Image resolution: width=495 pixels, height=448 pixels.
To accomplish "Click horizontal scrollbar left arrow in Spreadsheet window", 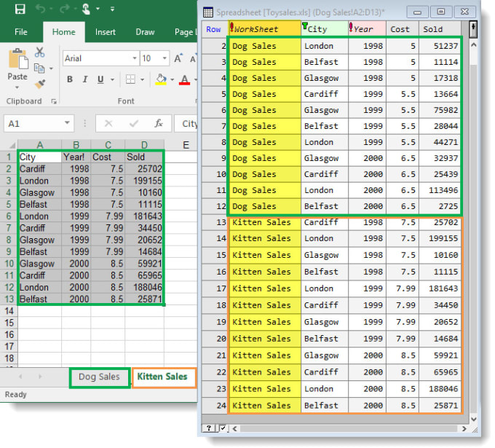I will [235, 429].
